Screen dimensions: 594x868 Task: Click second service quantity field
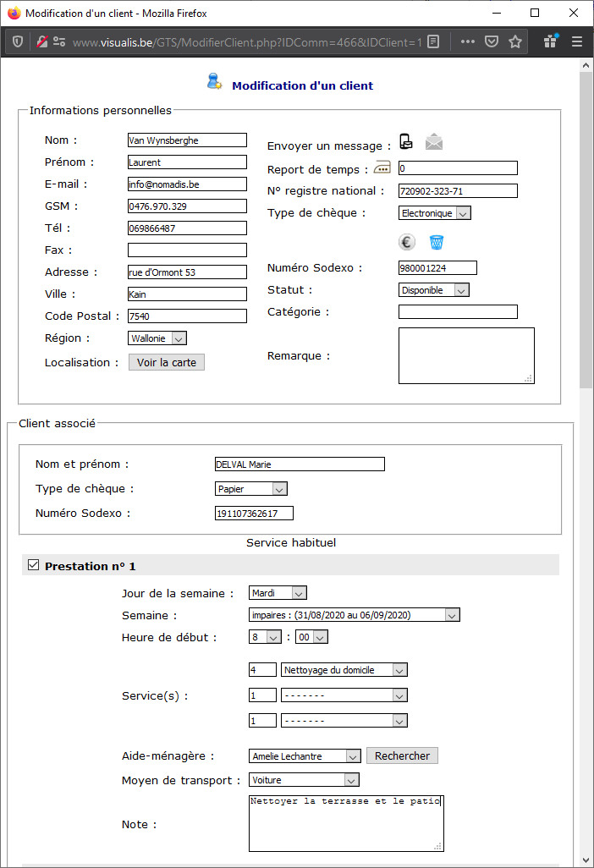pyautogui.click(x=262, y=695)
